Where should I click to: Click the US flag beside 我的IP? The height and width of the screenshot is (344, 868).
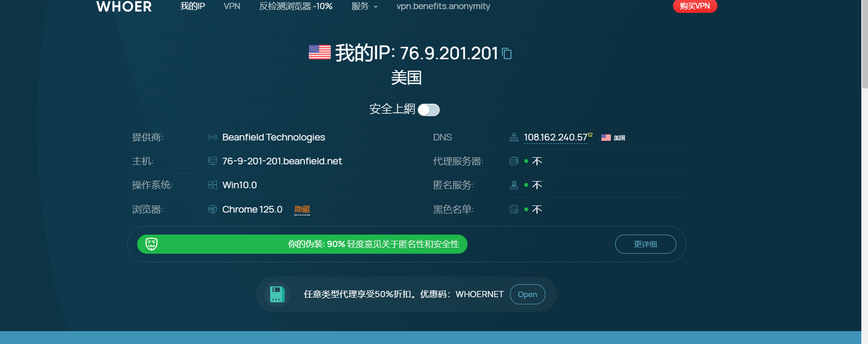320,52
